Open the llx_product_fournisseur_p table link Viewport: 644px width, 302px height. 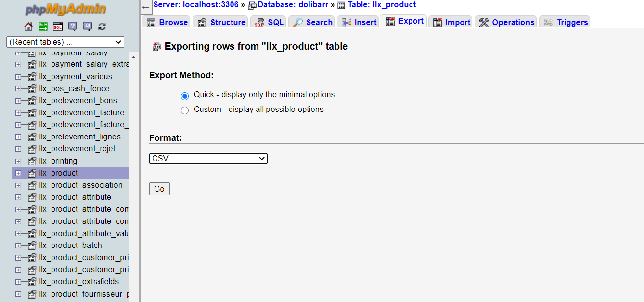click(x=84, y=294)
